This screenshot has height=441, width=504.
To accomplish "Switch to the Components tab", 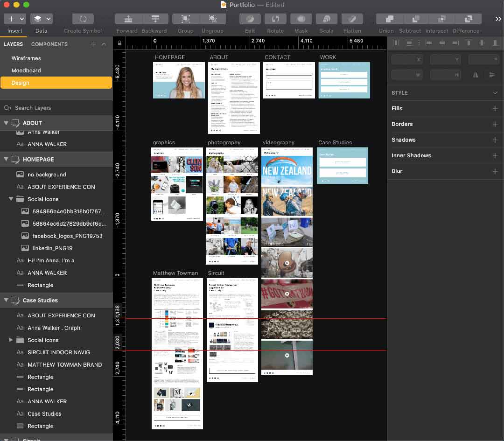I will pos(49,44).
